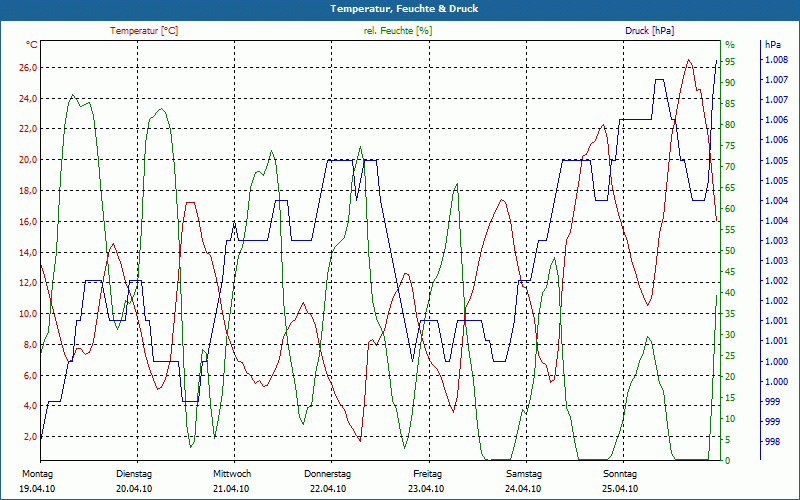Select the blue 'Druck [hPa]' legend label
800x500 pixels.
pos(649,31)
